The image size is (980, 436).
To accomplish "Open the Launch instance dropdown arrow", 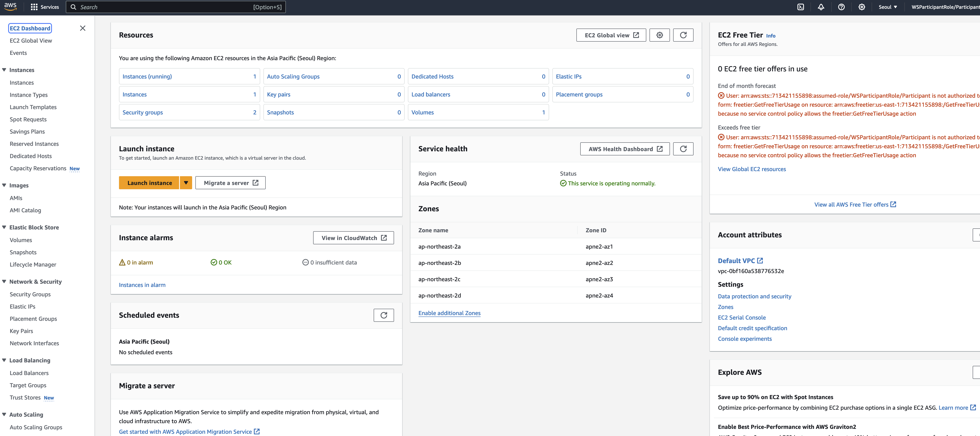I will pos(186,183).
